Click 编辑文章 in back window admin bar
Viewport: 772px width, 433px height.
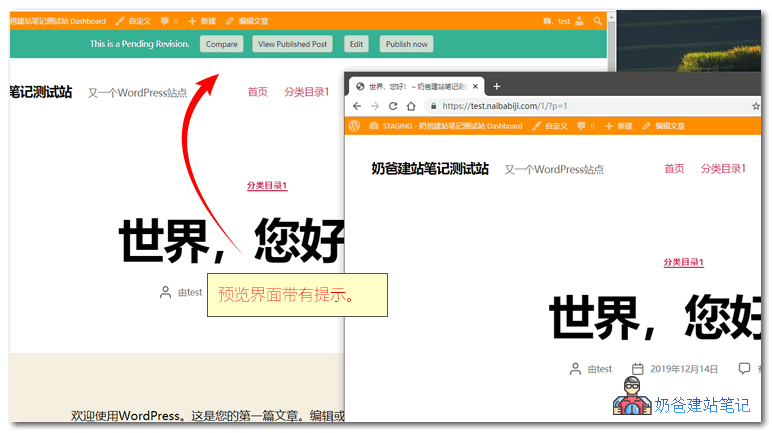coord(247,21)
